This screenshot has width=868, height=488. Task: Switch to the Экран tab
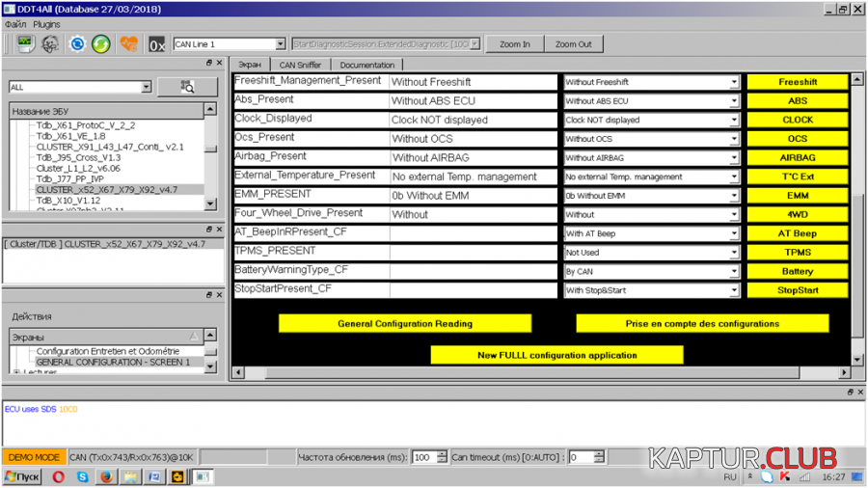click(x=250, y=65)
